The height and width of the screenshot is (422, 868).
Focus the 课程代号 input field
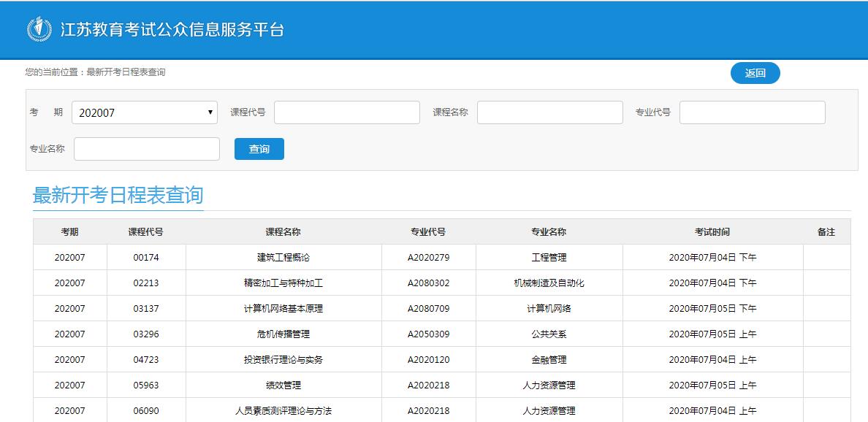(346, 112)
